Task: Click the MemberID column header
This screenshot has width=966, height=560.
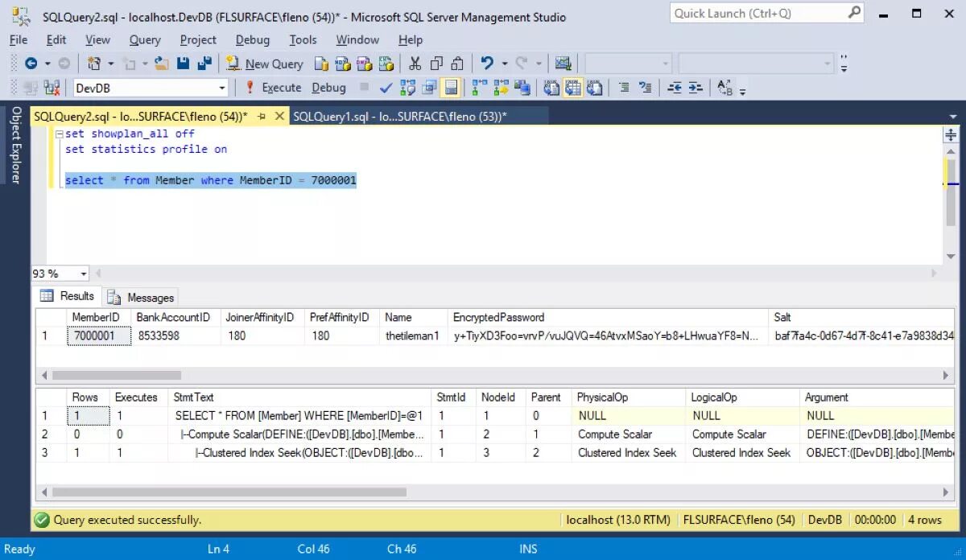Action: pyautogui.click(x=99, y=317)
